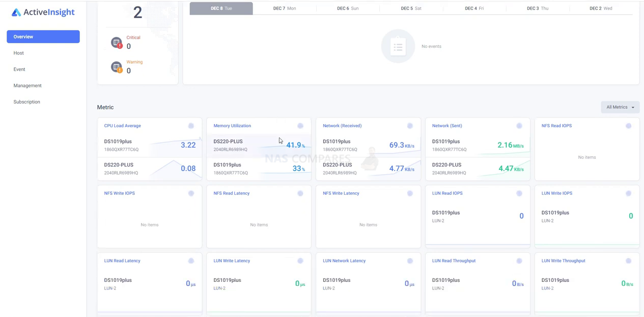Select the DEC 2 Wed tab
The height and width of the screenshot is (317, 644).
(601, 8)
